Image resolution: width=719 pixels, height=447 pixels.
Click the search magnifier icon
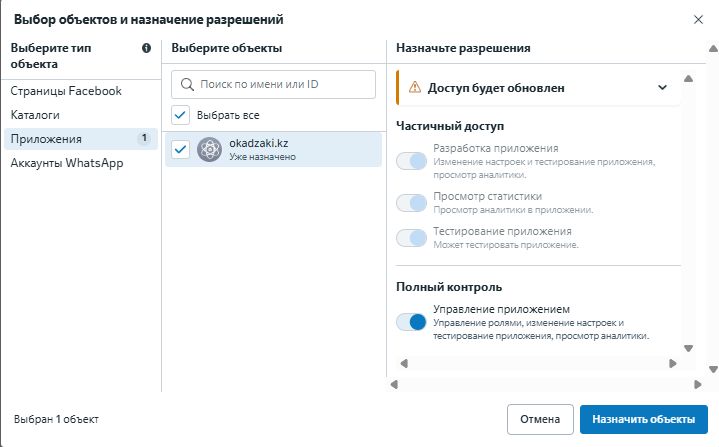tap(187, 84)
